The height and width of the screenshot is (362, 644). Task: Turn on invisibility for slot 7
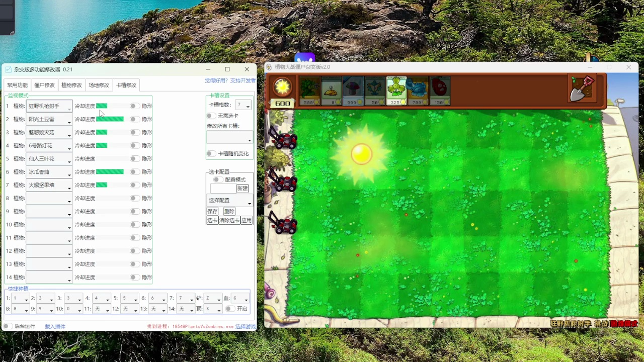[x=134, y=185]
